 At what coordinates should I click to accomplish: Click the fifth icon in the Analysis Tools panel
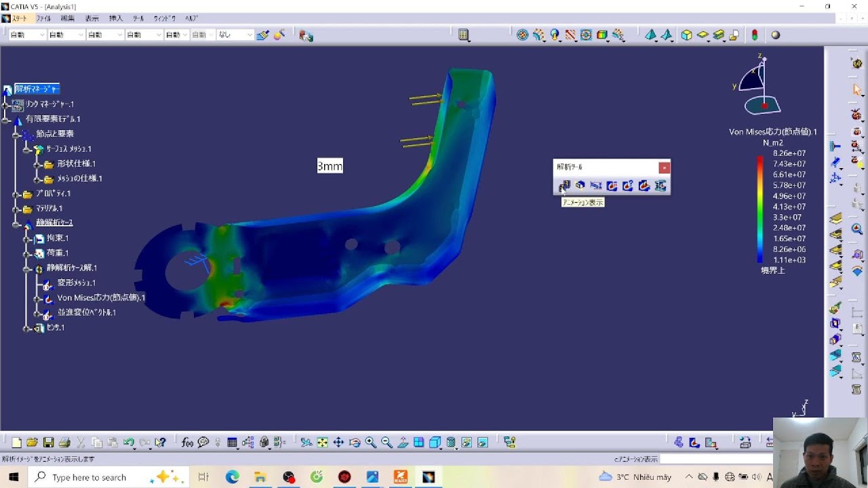pyautogui.click(x=628, y=186)
